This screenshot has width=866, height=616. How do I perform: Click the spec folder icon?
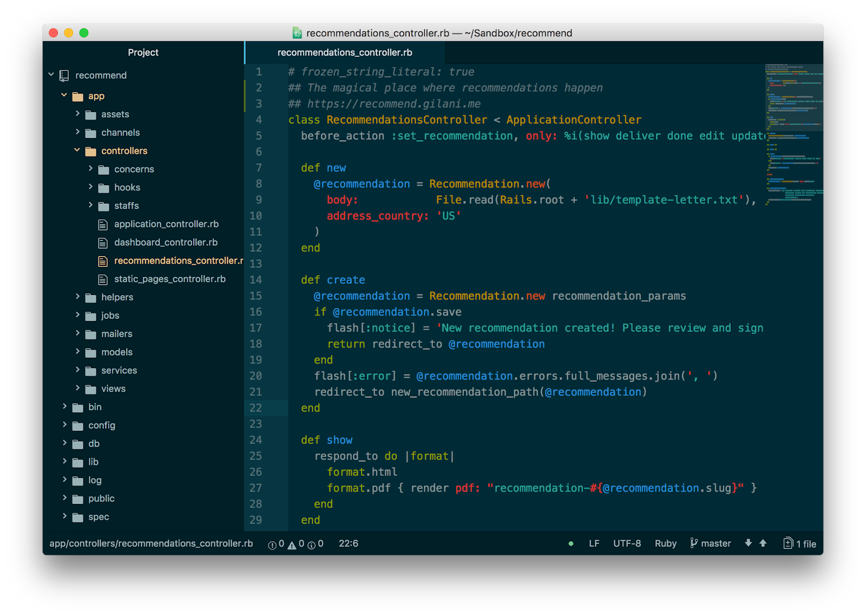(x=78, y=517)
